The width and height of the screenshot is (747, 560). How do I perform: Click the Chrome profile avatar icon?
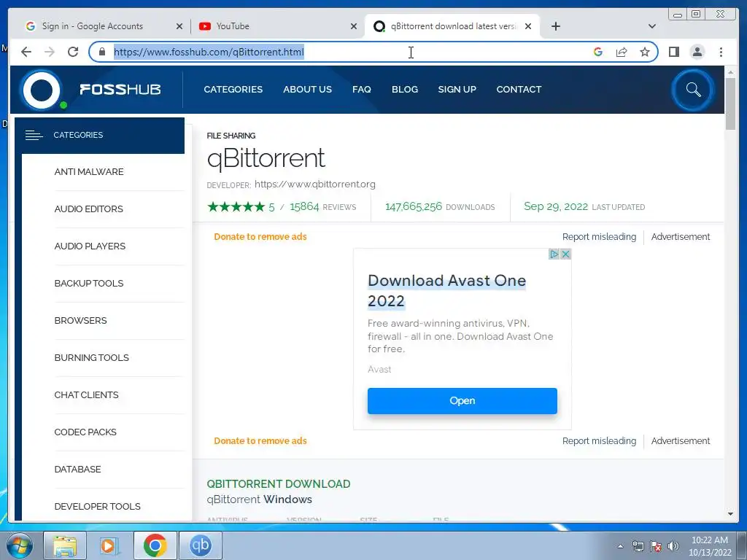tap(697, 52)
